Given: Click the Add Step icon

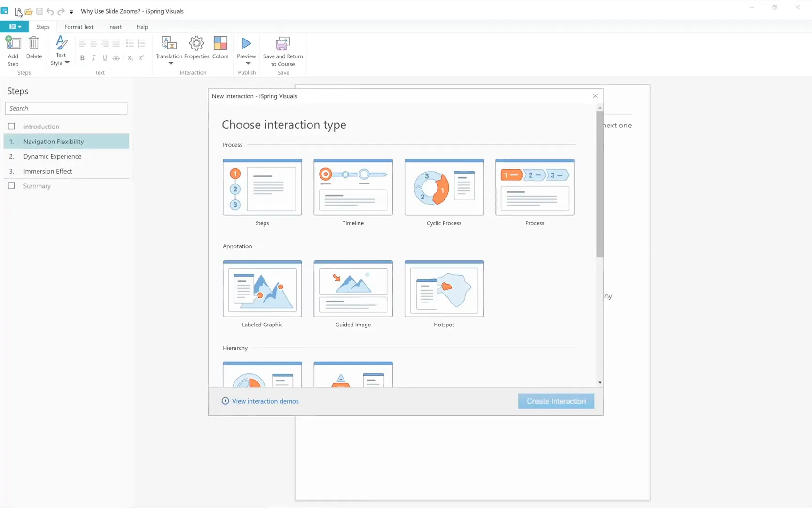Looking at the screenshot, I should pyautogui.click(x=13, y=43).
